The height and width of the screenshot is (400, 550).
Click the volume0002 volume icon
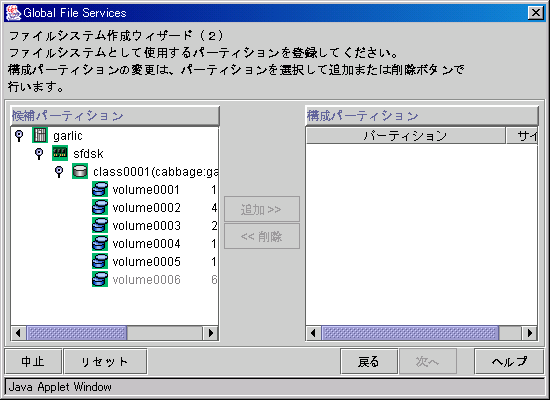[x=100, y=207]
